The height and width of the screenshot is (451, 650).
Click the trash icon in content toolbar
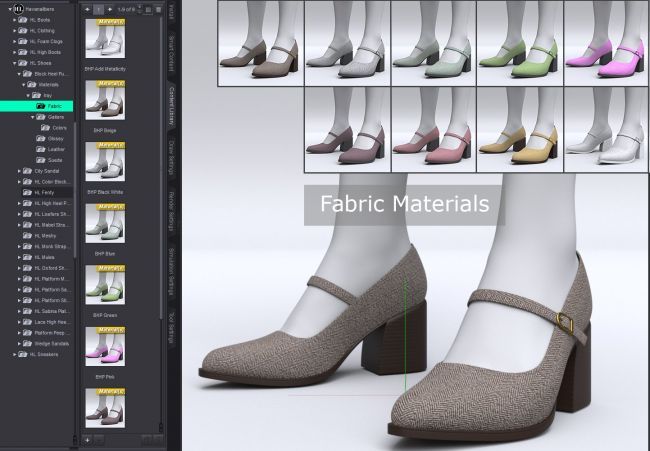click(x=158, y=9)
